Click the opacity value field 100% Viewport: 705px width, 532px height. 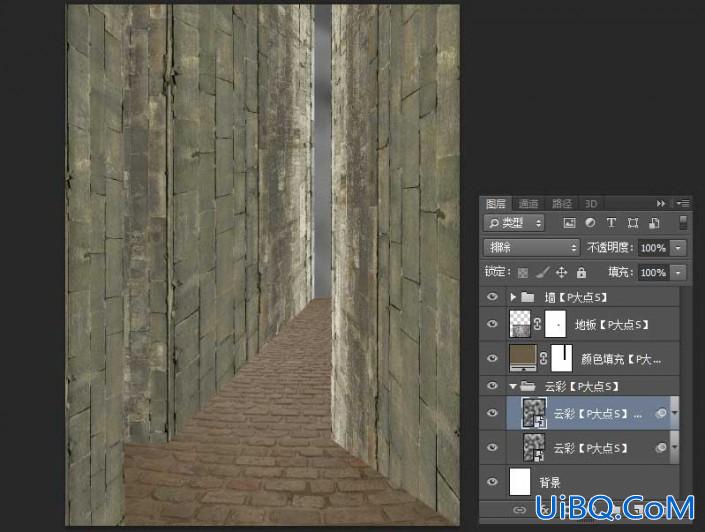[654, 248]
